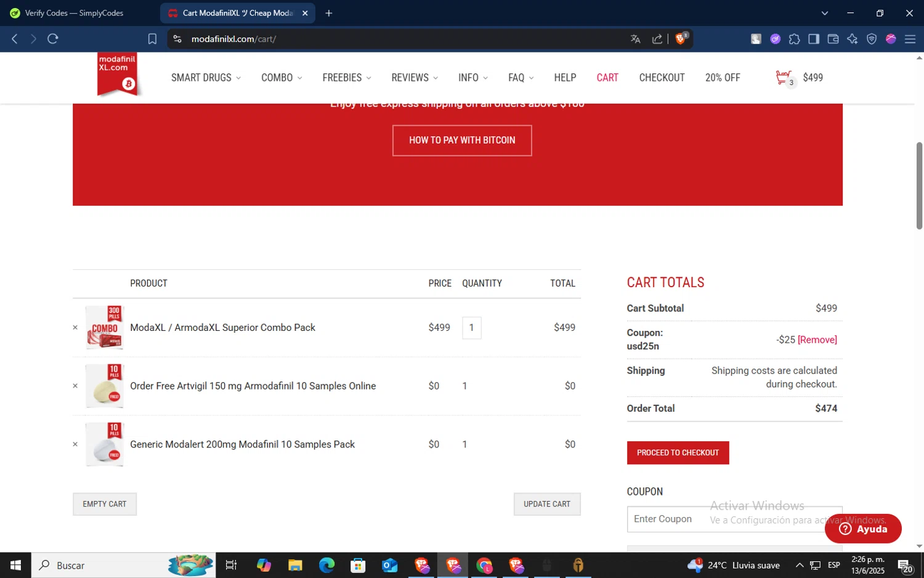The height and width of the screenshot is (578, 924).
Task: Open File Explorer from taskbar
Action: coord(295,565)
